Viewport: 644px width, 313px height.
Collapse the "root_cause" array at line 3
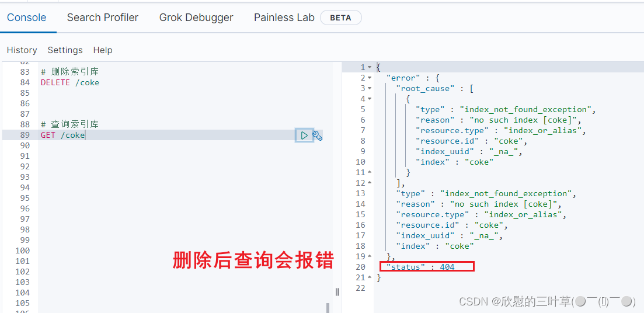point(370,88)
